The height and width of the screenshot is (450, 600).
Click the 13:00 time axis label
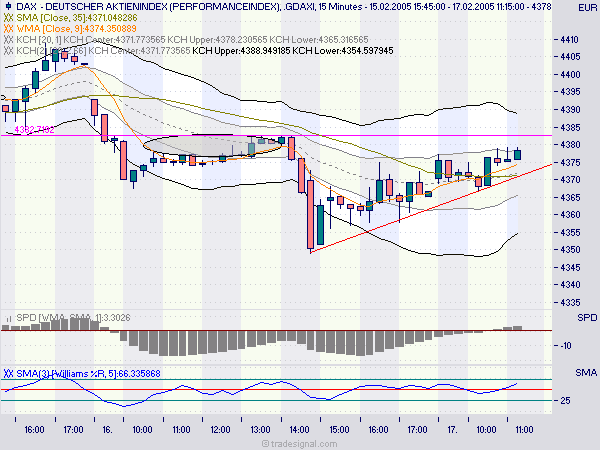[260, 430]
